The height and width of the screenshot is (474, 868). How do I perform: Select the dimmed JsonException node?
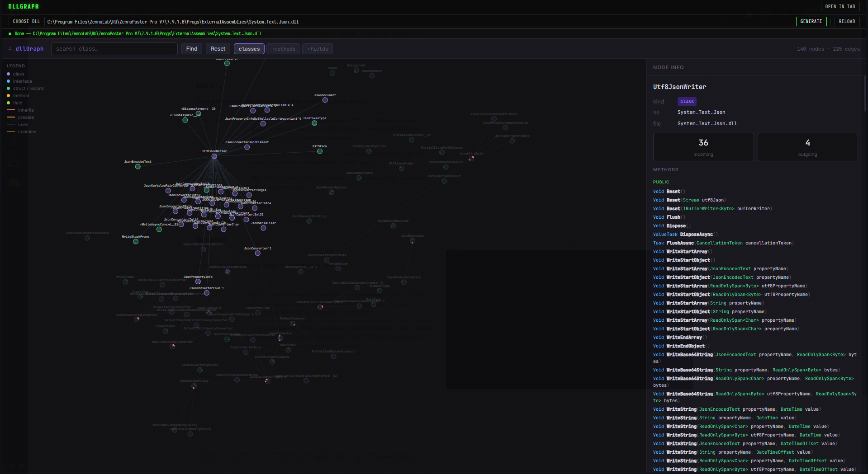pyautogui.click(x=412, y=241)
